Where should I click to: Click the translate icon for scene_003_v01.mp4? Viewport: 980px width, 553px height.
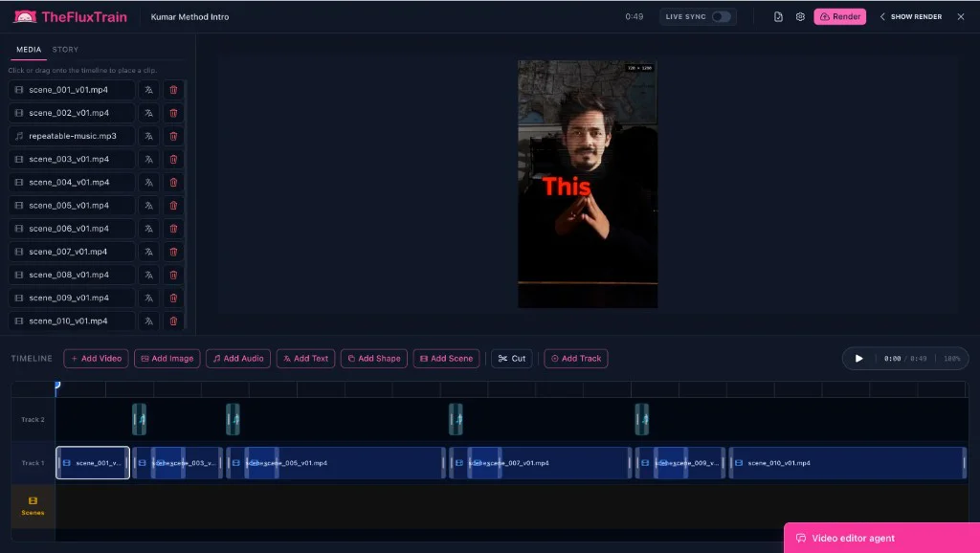pos(148,160)
